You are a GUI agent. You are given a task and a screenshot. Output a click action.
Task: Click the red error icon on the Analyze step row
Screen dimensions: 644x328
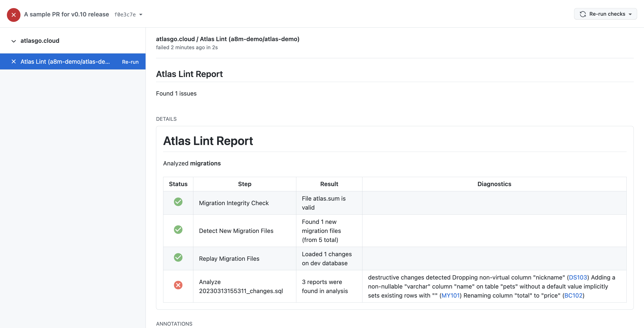178,285
